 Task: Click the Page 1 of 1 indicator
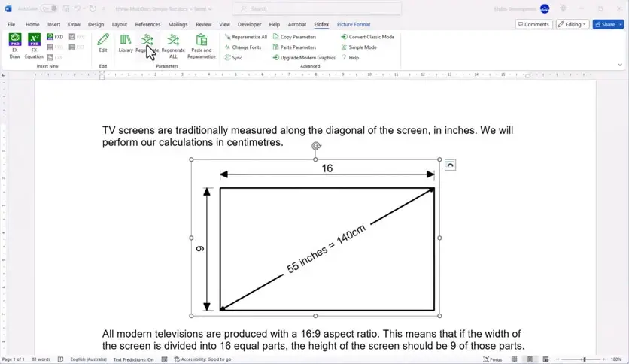14,359
